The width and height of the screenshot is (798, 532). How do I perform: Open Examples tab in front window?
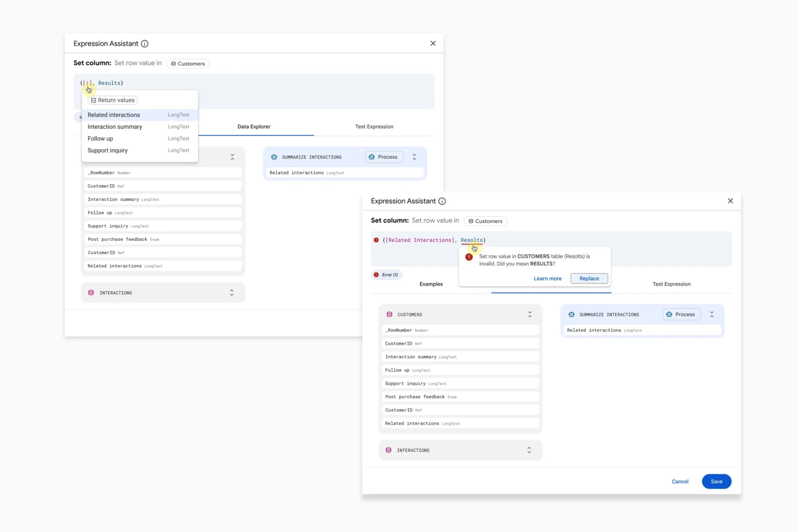tap(431, 284)
